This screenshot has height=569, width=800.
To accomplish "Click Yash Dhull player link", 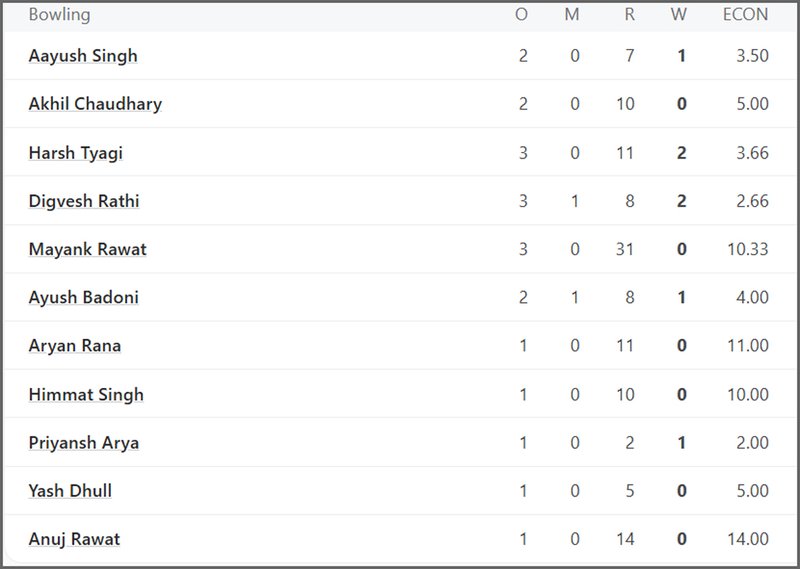I will click(70, 491).
